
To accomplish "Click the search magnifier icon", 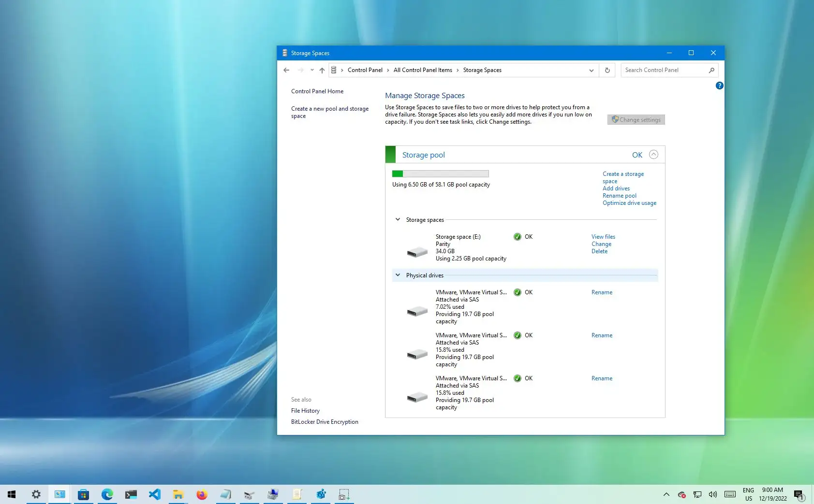I will coord(711,70).
